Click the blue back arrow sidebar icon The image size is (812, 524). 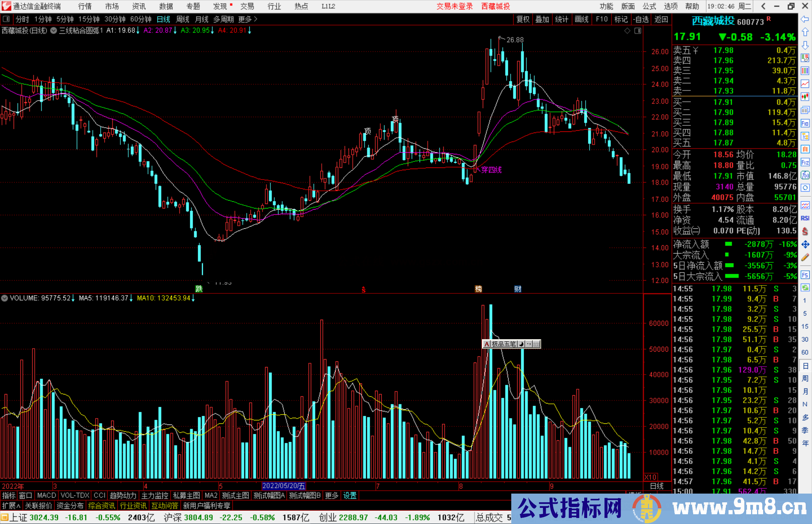(x=805, y=19)
